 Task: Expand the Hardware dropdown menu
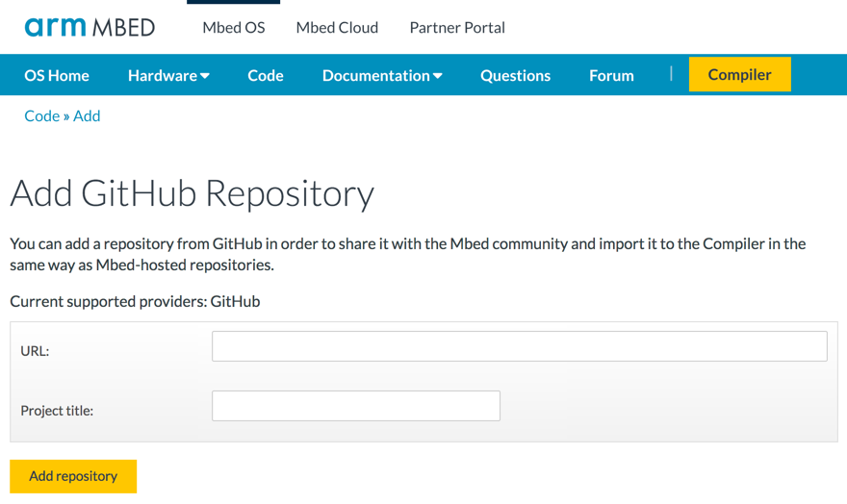pyautogui.click(x=168, y=75)
